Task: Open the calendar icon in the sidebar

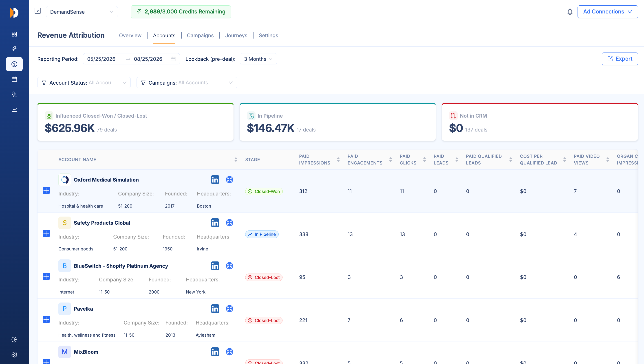Action: point(14,79)
